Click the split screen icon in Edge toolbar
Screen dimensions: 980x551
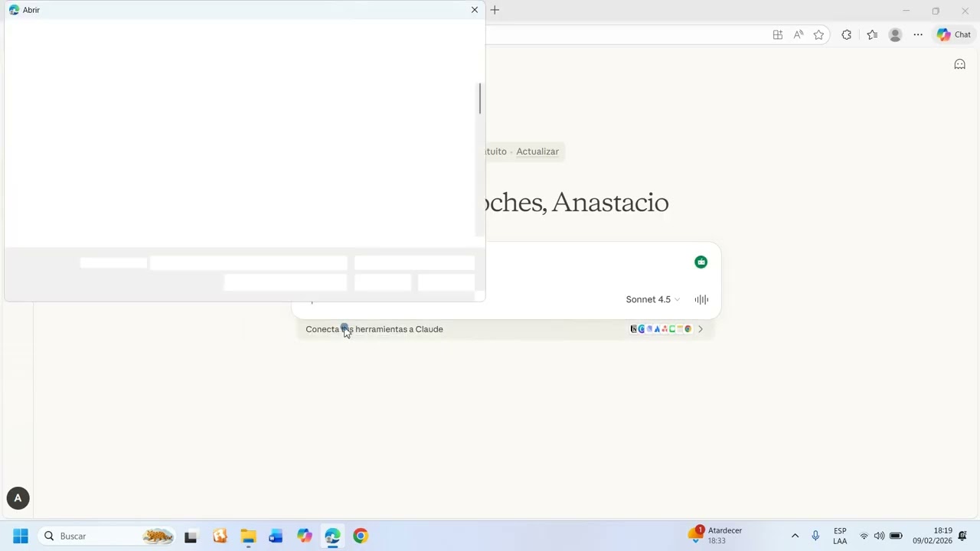pyautogui.click(x=778, y=34)
